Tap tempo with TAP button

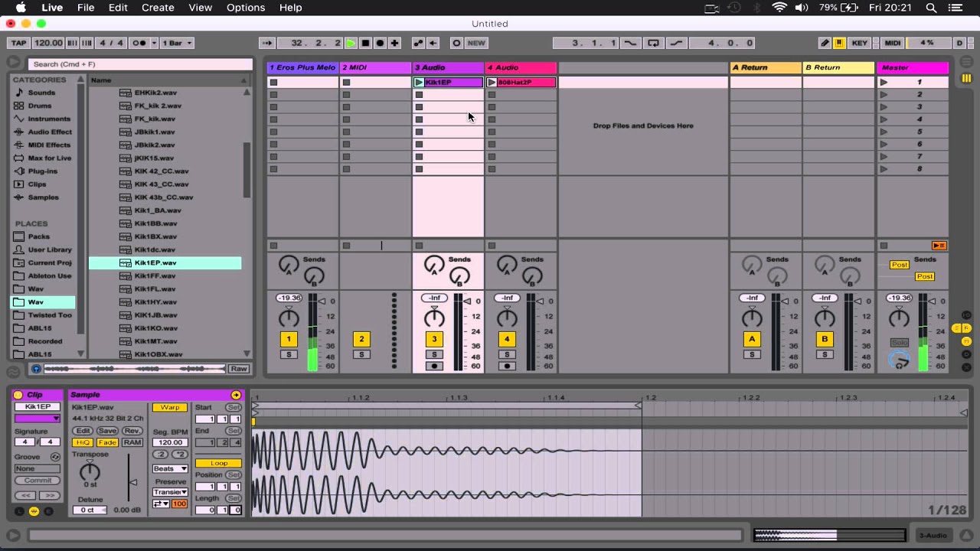pos(18,43)
